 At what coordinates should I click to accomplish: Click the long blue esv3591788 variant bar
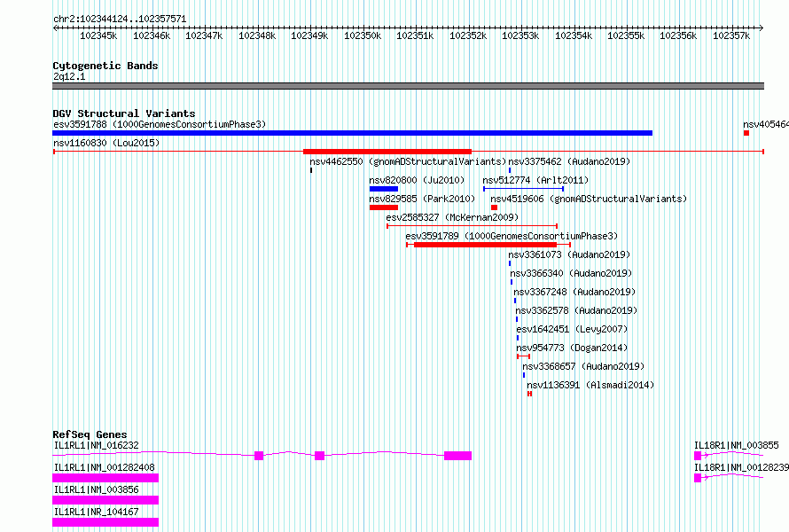(x=352, y=133)
